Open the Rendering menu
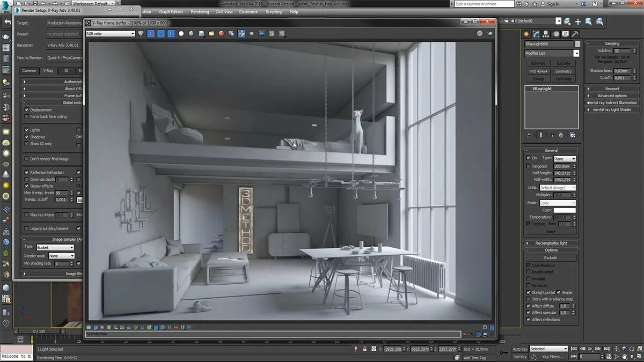The height and width of the screenshot is (362, 644). pyautogui.click(x=200, y=12)
